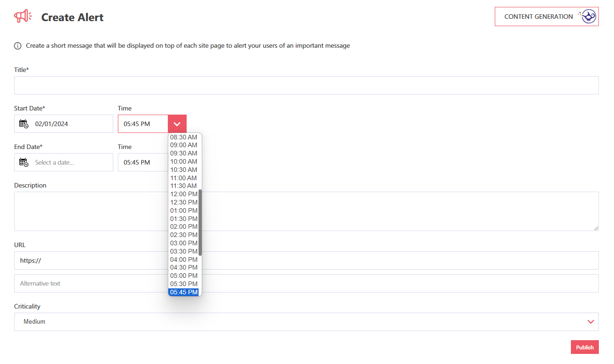Focus the URL https:// field
The height and width of the screenshot is (364, 614).
tap(306, 260)
